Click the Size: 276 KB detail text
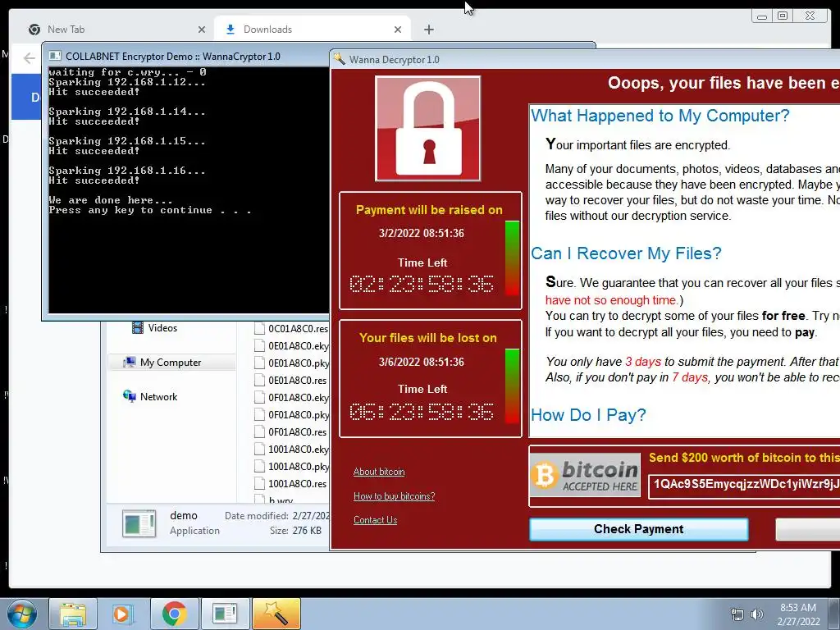840x630 pixels. pyautogui.click(x=295, y=531)
